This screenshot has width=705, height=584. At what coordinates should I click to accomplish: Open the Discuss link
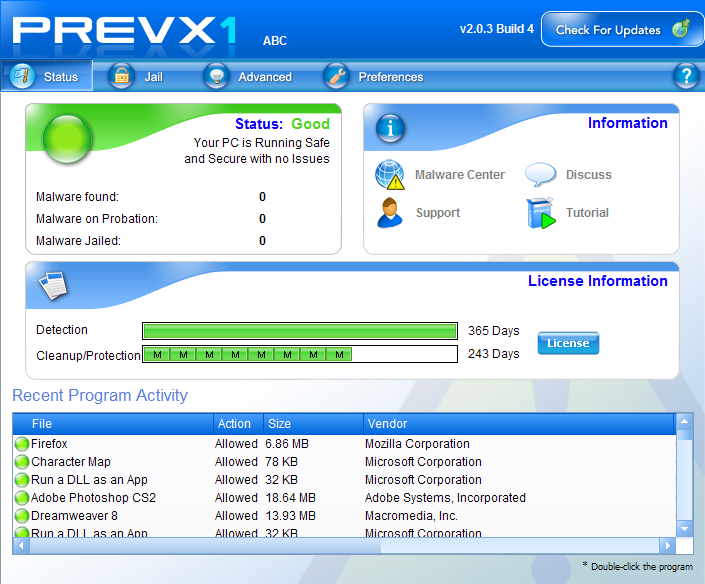coord(589,174)
